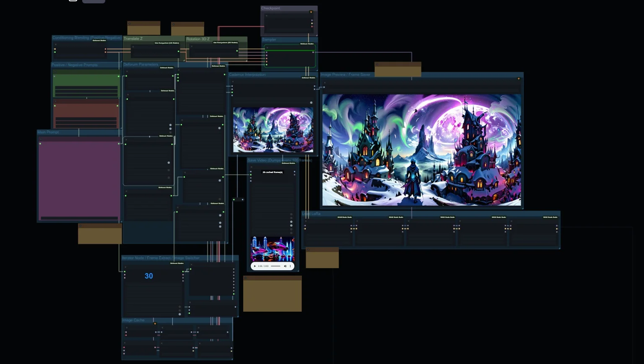The width and height of the screenshot is (644, 364).
Task: Select the Checkpoint group title
Action: [x=271, y=8]
